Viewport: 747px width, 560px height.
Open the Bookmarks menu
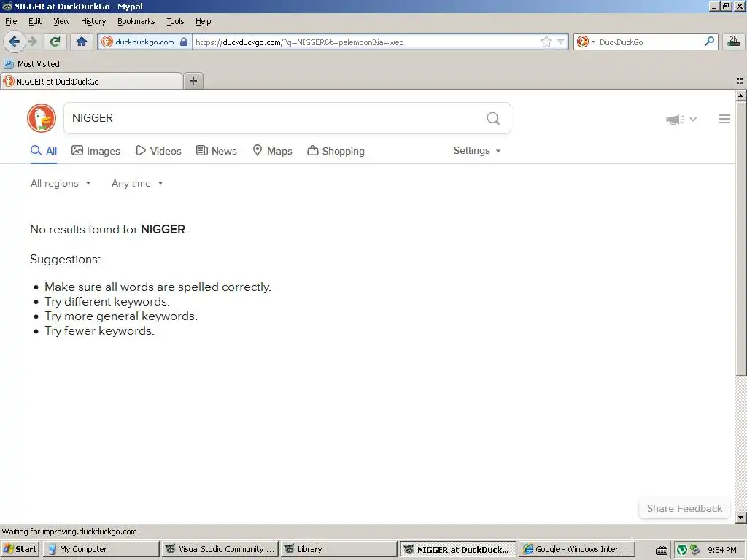(x=136, y=21)
